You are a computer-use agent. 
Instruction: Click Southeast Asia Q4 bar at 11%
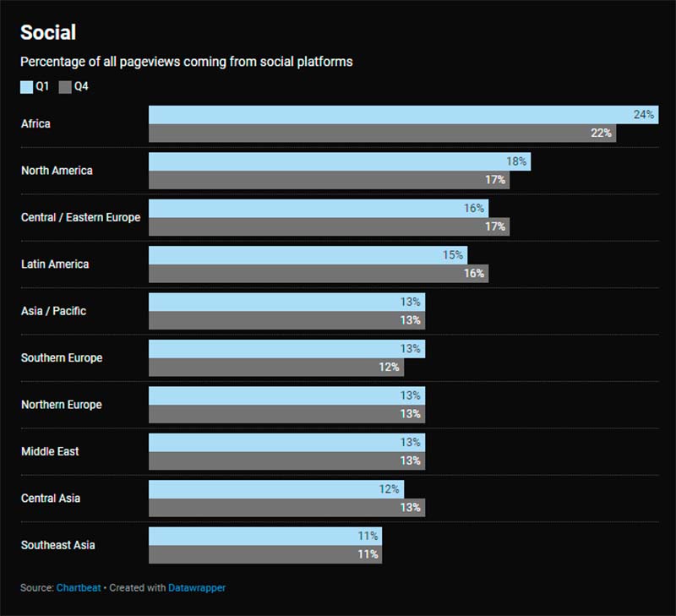coord(264,554)
